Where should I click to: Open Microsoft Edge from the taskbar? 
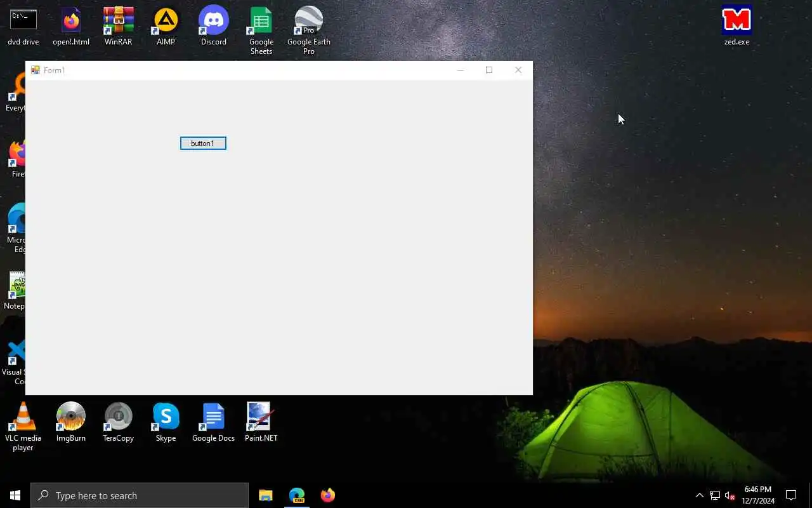(297, 495)
